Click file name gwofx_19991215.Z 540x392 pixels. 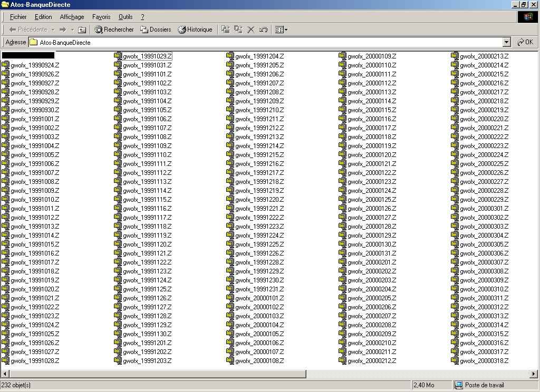(x=259, y=155)
